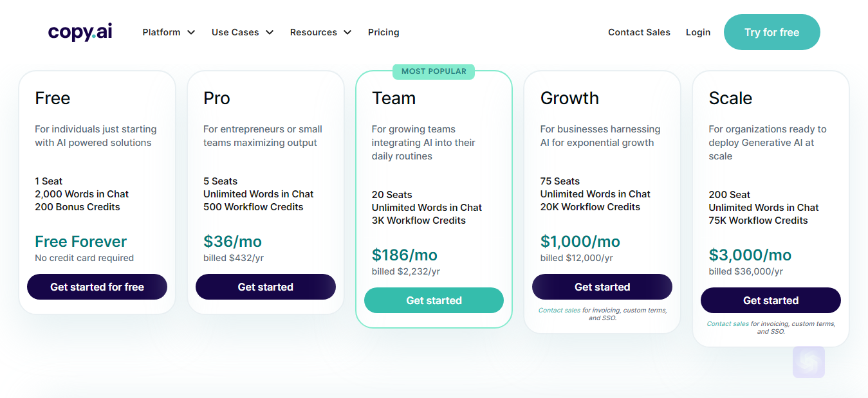The width and height of the screenshot is (868, 398).
Task: Open Contact sales link under Growth plan
Action: click(559, 311)
